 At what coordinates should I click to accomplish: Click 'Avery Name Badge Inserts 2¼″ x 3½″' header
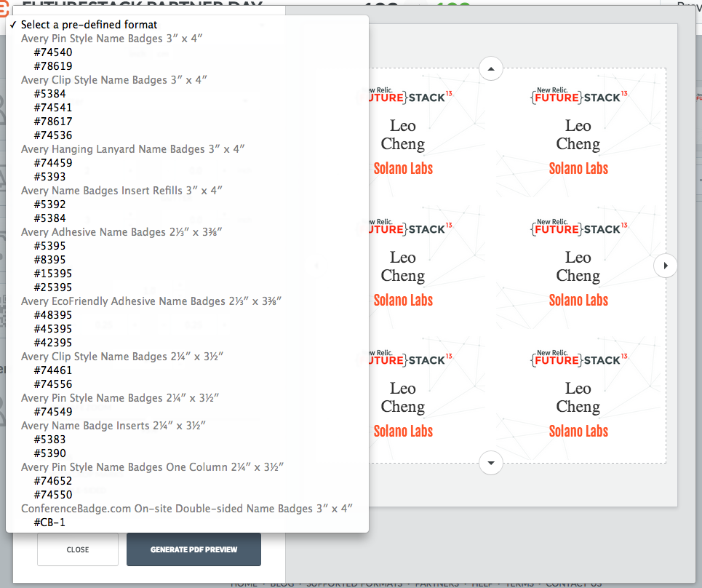click(x=113, y=426)
